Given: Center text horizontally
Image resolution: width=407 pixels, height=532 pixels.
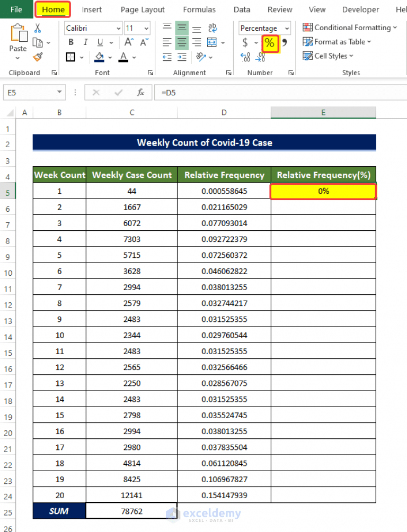Looking at the screenshot, I should (182, 42).
